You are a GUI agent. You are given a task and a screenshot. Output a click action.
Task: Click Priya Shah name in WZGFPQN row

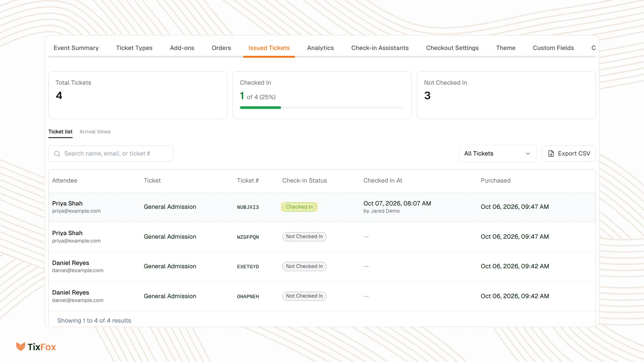(x=67, y=233)
